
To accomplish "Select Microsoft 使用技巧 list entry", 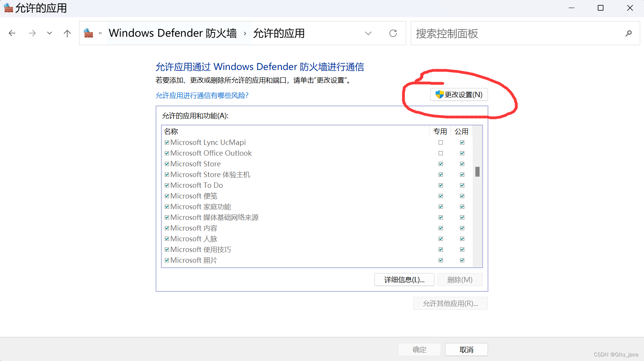I will [x=201, y=249].
